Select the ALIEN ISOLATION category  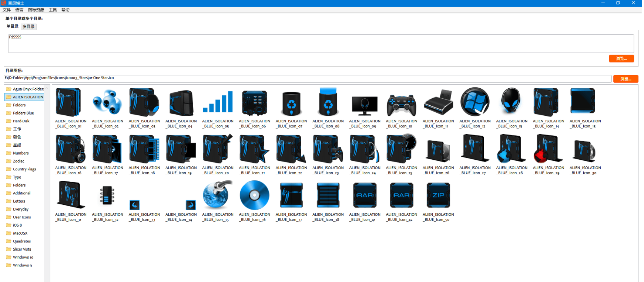click(x=24, y=97)
